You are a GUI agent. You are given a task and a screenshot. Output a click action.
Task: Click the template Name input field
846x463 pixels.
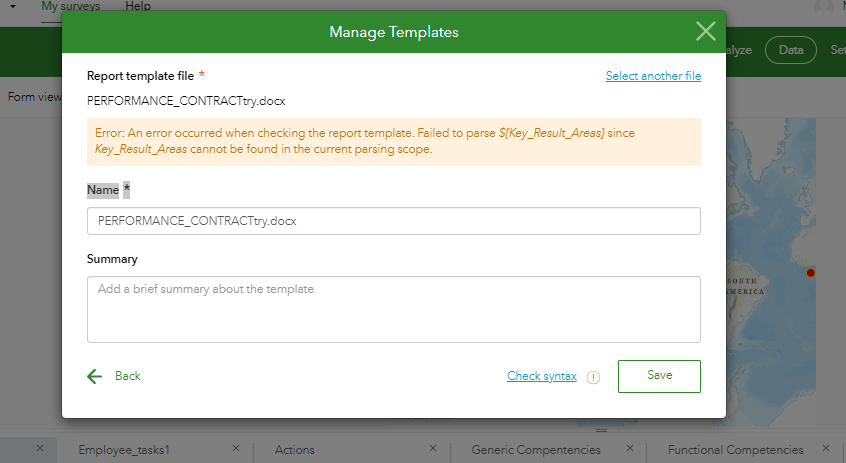393,221
